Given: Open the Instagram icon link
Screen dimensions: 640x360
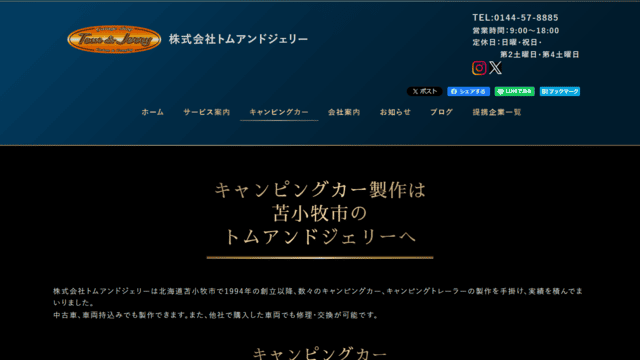Looking at the screenshot, I should point(479,68).
